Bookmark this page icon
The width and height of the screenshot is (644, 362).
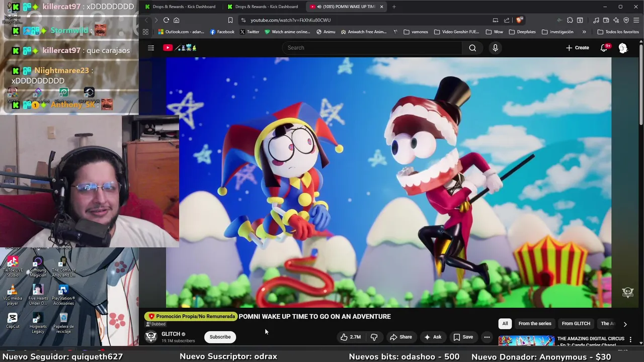pyautogui.click(x=230, y=20)
